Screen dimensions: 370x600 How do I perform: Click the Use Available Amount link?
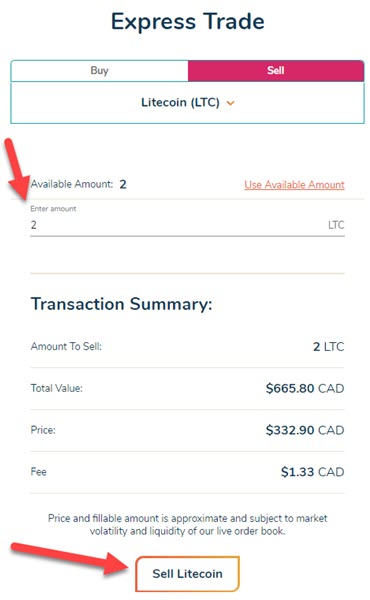[x=294, y=185]
